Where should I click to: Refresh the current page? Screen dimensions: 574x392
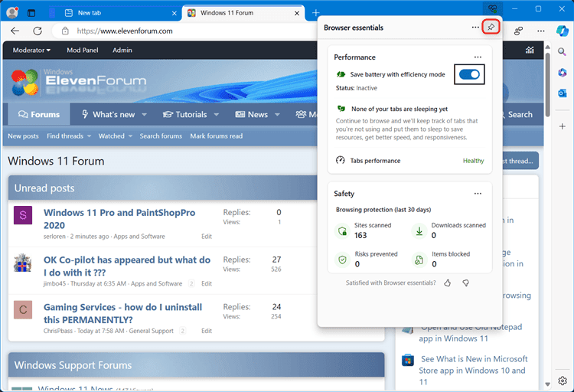pos(38,31)
